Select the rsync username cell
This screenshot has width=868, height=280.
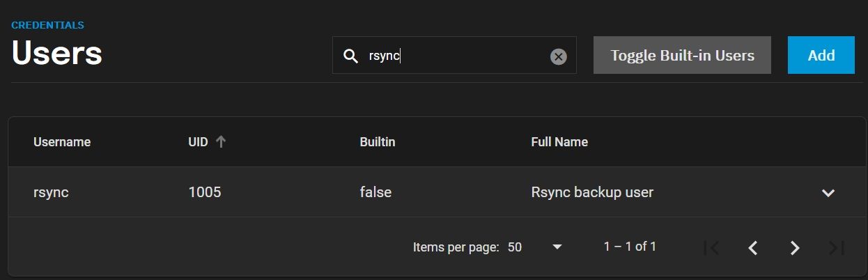[x=51, y=192]
